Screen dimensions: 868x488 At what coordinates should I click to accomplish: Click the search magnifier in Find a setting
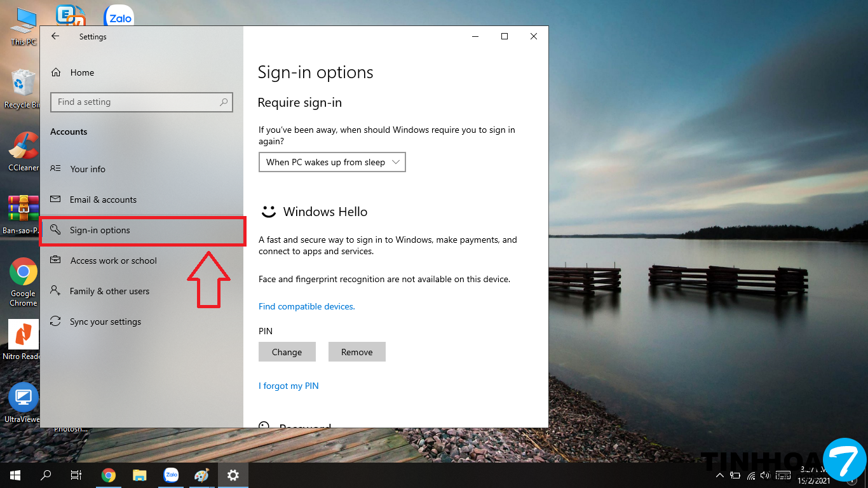click(x=224, y=102)
